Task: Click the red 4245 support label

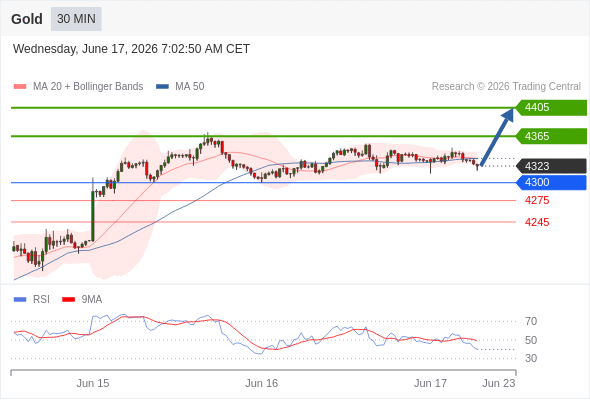Action: coord(537,222)
